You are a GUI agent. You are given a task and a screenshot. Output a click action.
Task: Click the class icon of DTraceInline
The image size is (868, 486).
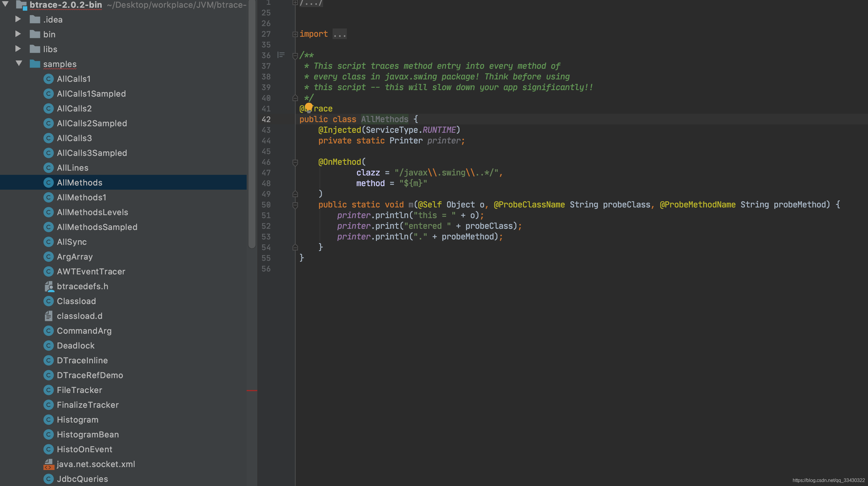[x=49, y=360]
